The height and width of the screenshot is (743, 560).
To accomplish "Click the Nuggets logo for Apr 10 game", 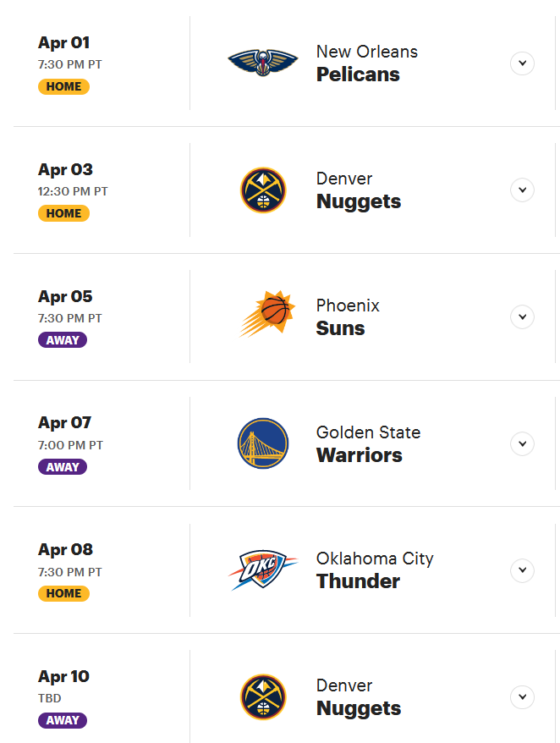I will point(263,697).
